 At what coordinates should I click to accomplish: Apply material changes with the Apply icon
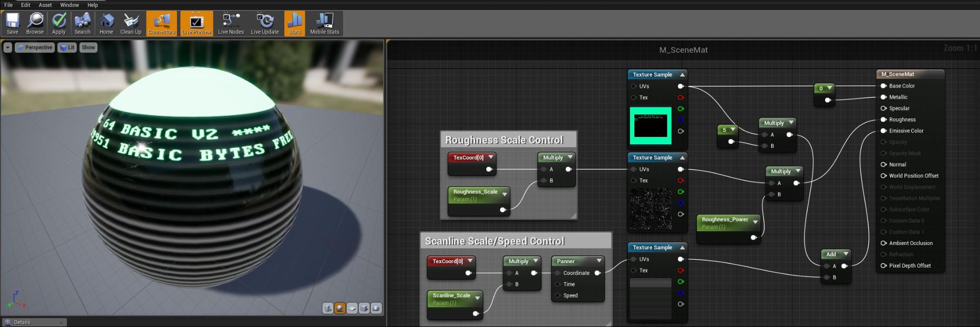(59, 24)
